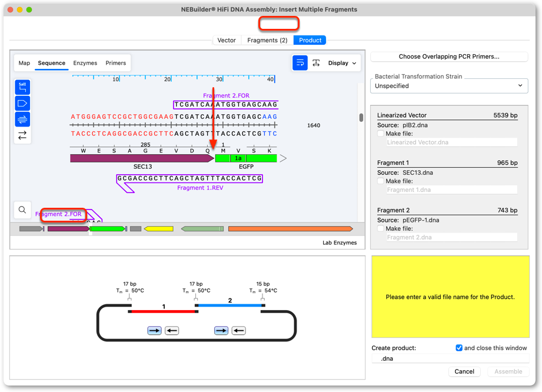Click Source: pIB2.dna text
Screen dimensions: 542x392
pyautogui.click(x=403, y=125)
